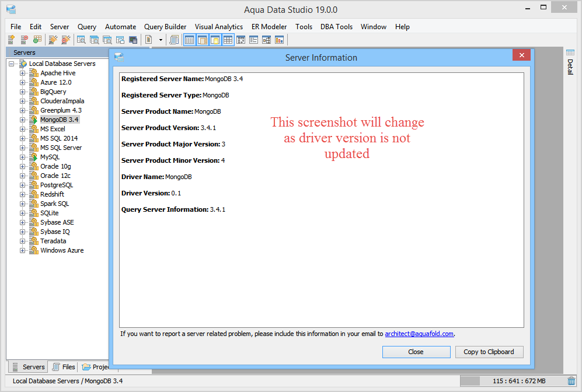Click the Connect server plug icon
The height and width of the screenshot is (392, 582).
(x=53, y=40)
